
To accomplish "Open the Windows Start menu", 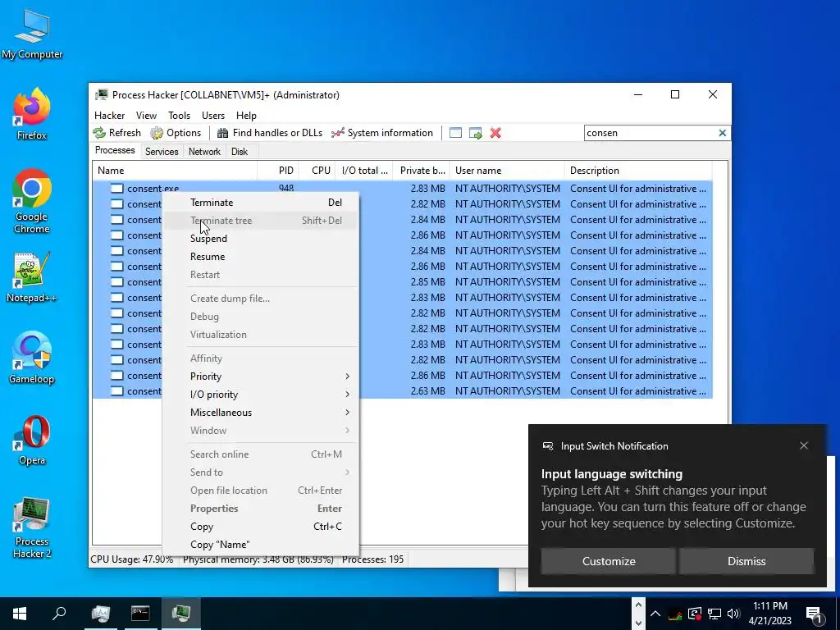I will (x=20, y=614).
